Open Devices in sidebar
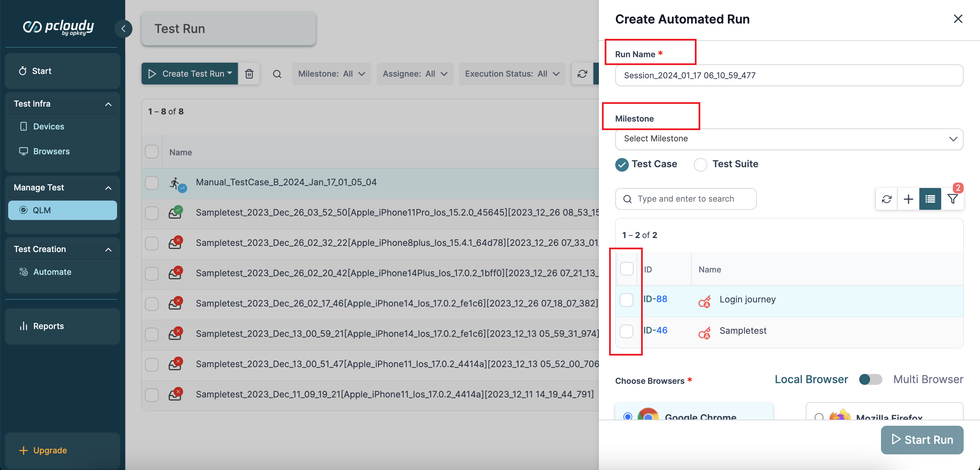The height and width of the screenshot is (470, 980). (x=48, y=126)
